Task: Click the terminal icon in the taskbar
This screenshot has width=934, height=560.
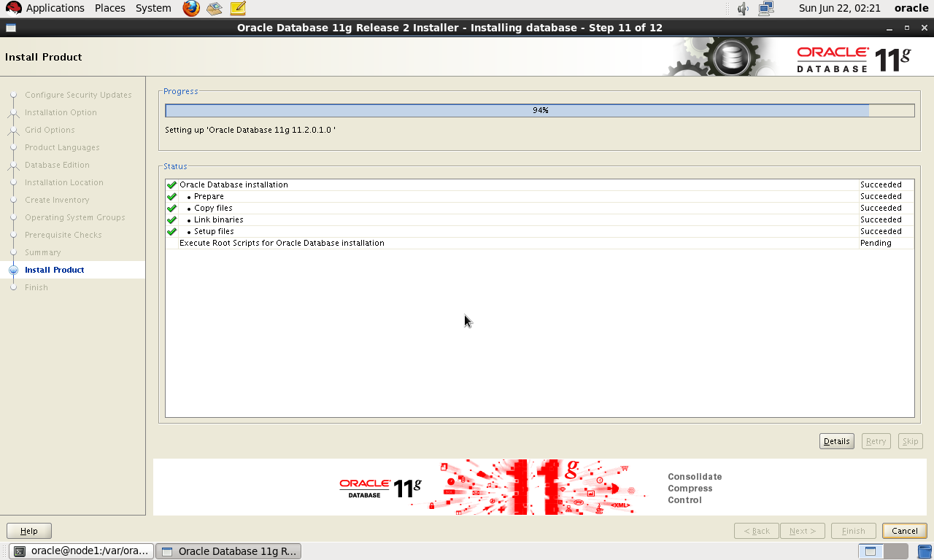Action: (20, 551)
